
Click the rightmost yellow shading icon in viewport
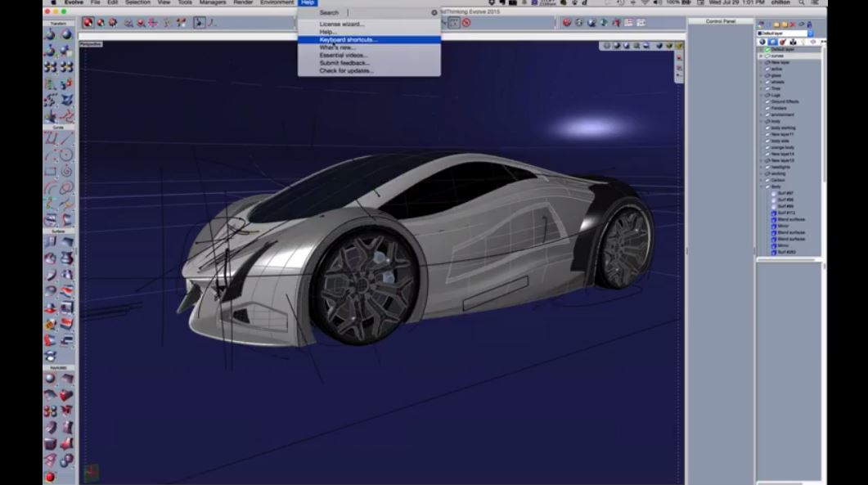tap(679, 46)
